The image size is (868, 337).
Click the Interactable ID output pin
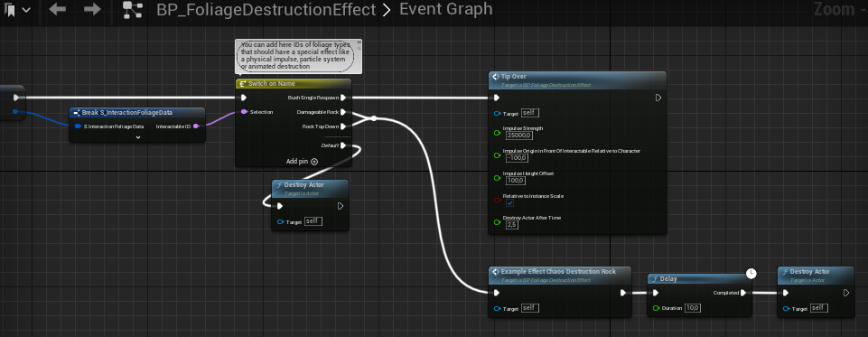coord(195,126)
